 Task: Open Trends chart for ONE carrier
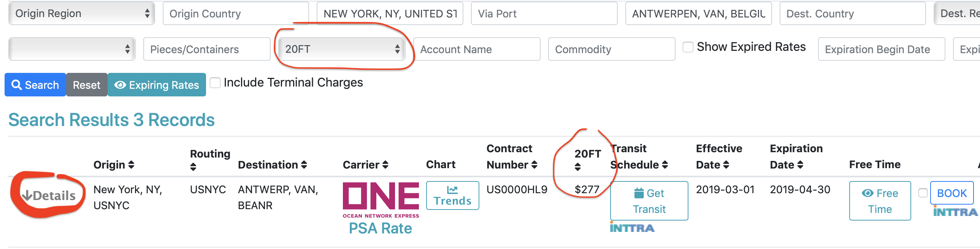(452, 195)
